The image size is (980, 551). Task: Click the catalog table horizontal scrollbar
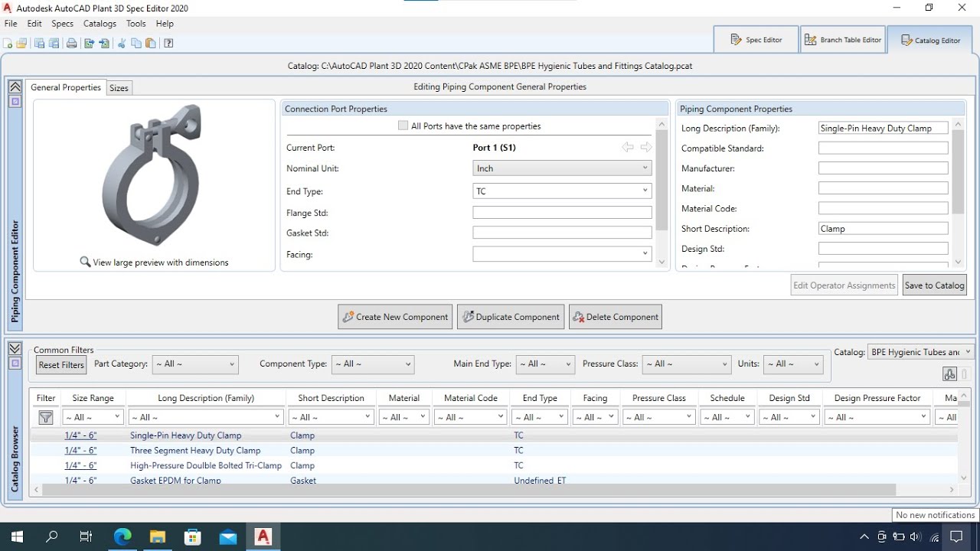[x=469, y=490]
